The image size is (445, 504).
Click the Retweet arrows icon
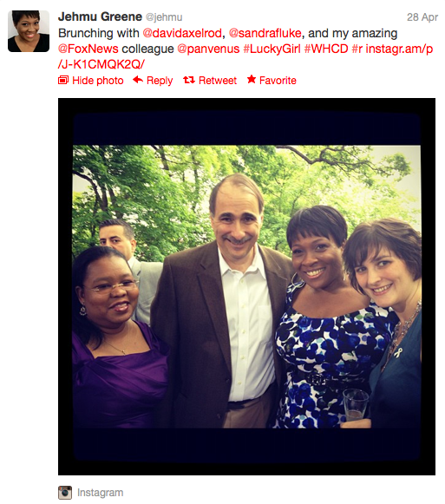189,80
